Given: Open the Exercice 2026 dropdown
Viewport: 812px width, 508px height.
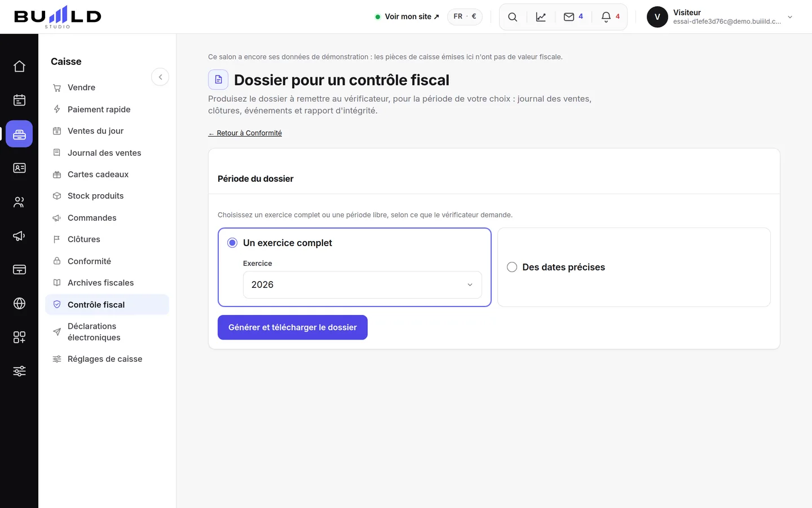Looking at the screenshot, I should click(363, 284).
